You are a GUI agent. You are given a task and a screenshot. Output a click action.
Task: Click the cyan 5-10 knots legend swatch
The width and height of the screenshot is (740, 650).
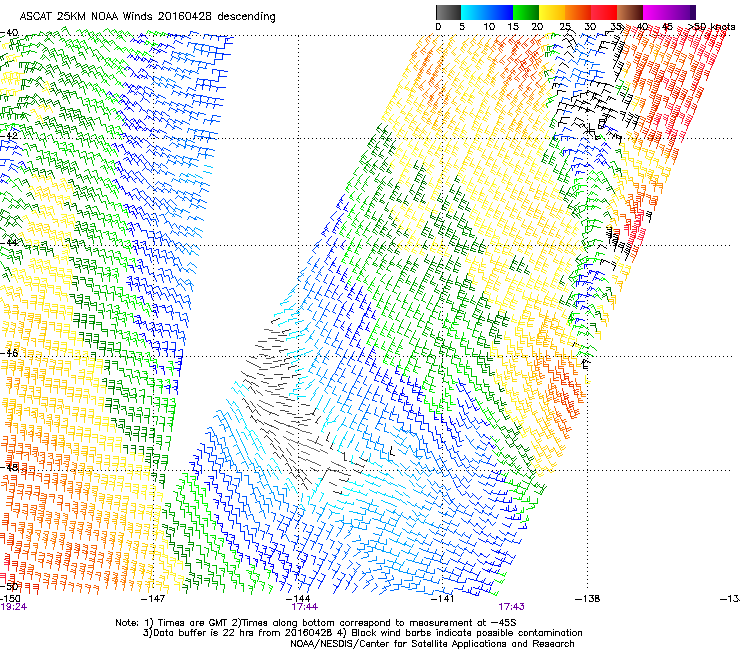click(473, 12)
